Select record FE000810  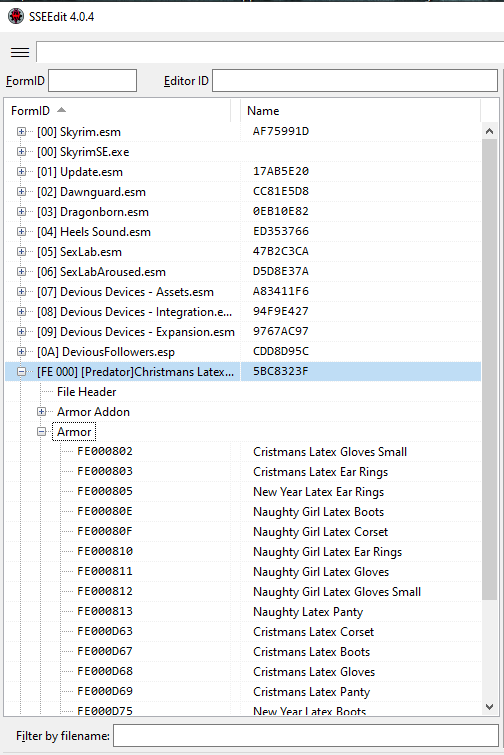[105, 551]
